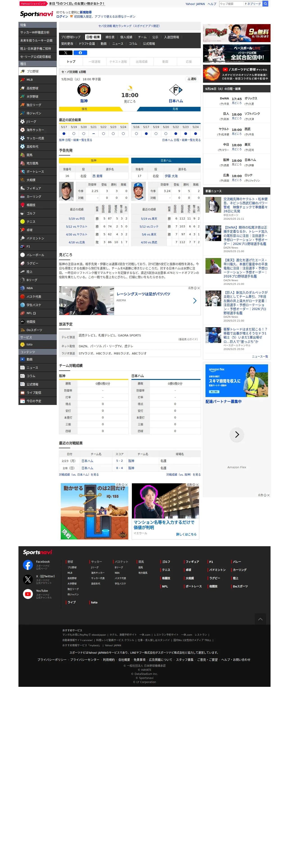Close the マンション名 イエウール ad
289x868 pixels.
[197, 485]
